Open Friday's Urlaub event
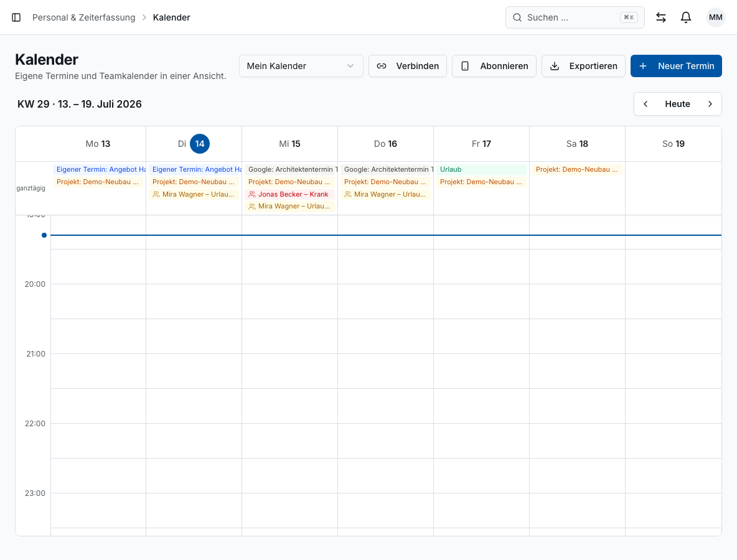Viewport: 737px width, 560px height. pos(481,170)
